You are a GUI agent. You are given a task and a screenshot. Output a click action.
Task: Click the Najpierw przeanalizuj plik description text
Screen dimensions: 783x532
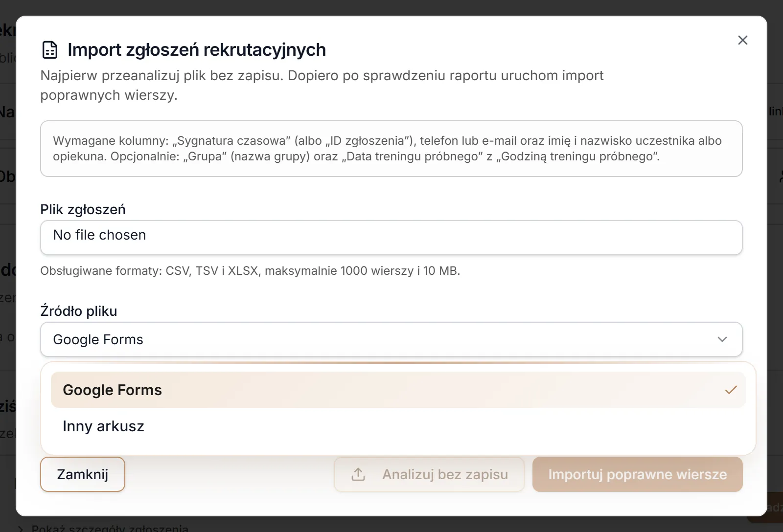[322, 85]
